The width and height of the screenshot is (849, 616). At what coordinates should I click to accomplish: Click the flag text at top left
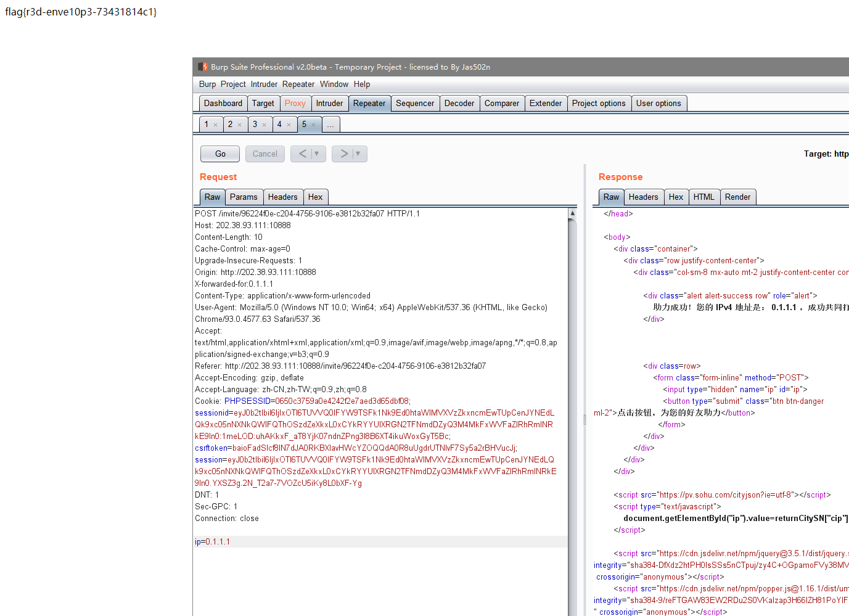[81, 12]
